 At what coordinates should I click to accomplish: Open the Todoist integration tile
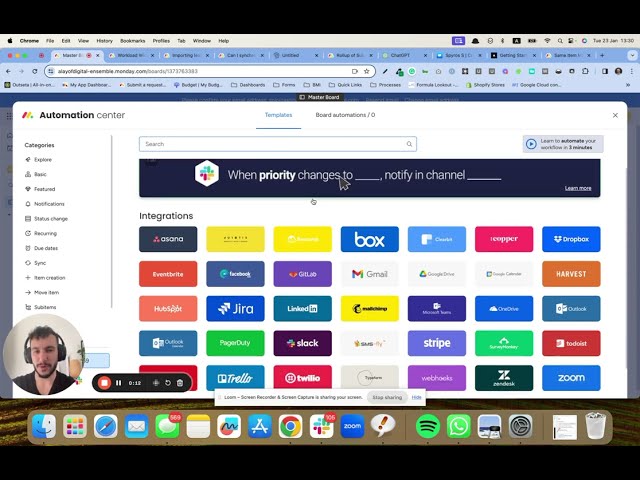coord(571,343)
